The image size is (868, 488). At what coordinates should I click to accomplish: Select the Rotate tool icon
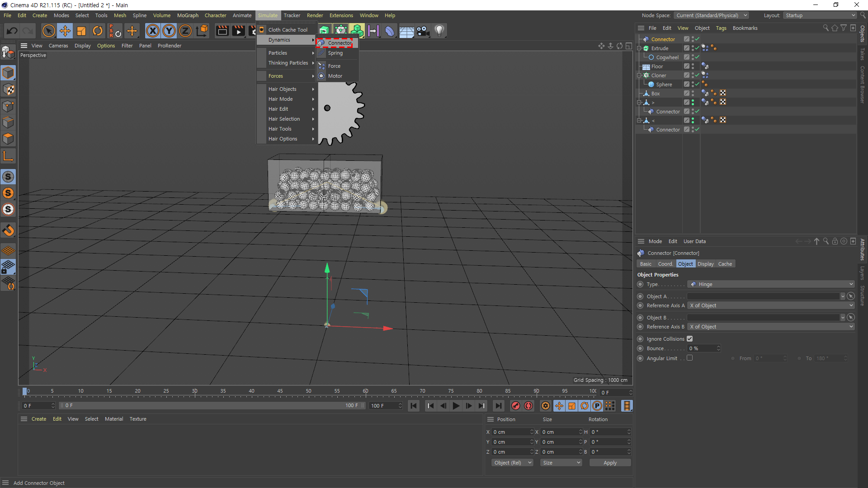(x=98, y=31)
